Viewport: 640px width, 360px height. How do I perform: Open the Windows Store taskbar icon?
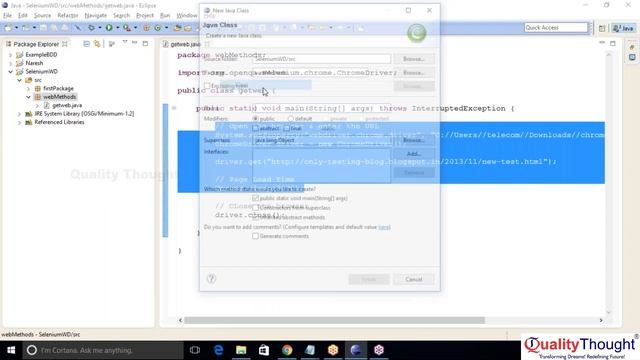click(264, 350)
